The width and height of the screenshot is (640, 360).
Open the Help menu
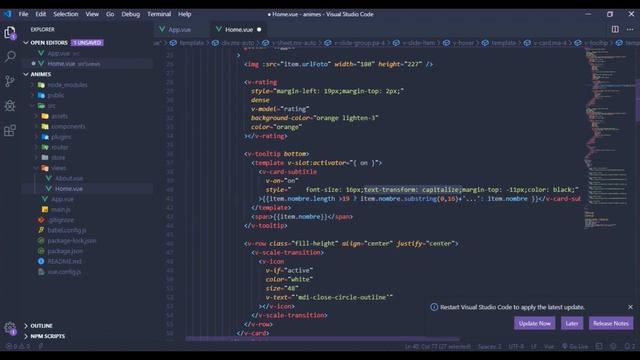[x=184, y=14]
